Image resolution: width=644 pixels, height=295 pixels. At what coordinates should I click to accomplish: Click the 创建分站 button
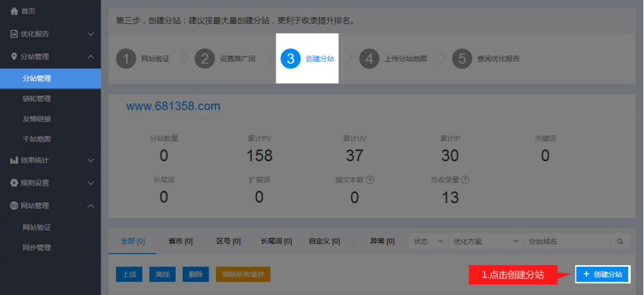coord(602,274)
